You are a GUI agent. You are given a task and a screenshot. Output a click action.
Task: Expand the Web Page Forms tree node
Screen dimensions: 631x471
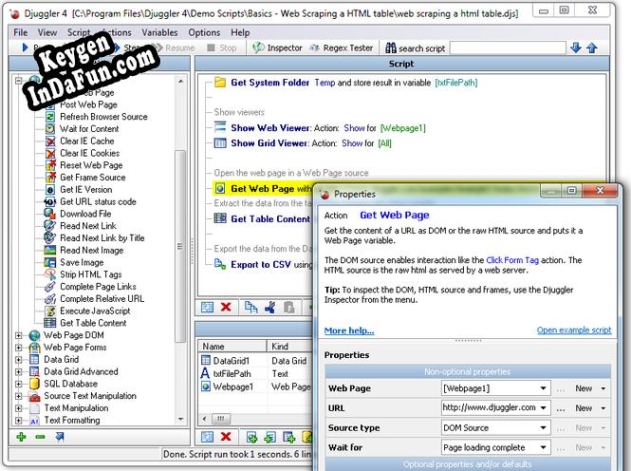coord(19,347)
